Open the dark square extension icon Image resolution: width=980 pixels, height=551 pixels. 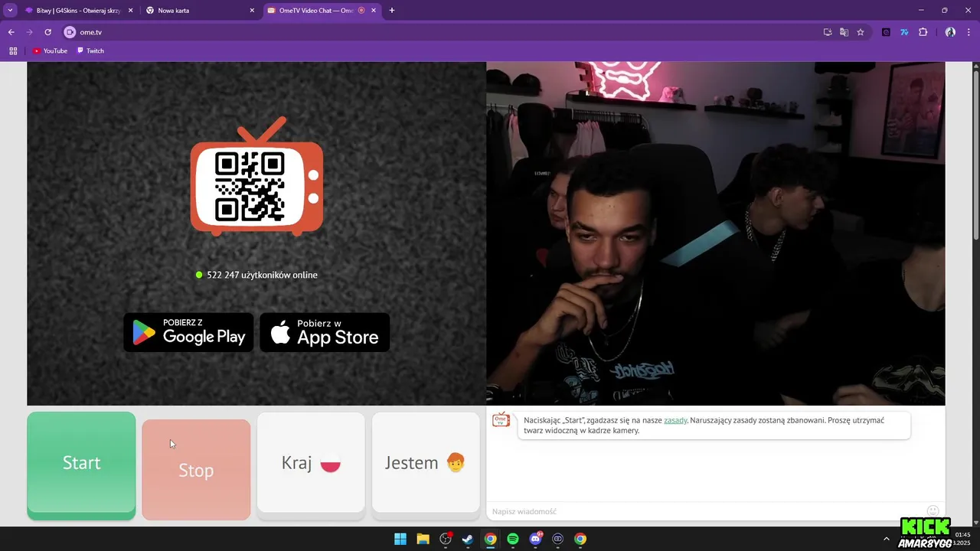pos(887,32)
